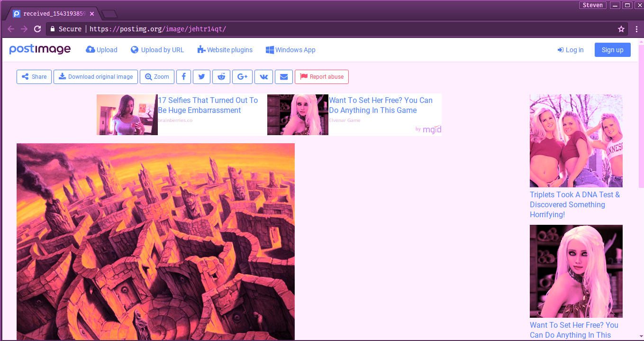This screenshot has height=341, width=644.
Task: Share image on Reddit
Action: [x=221, y=77]
